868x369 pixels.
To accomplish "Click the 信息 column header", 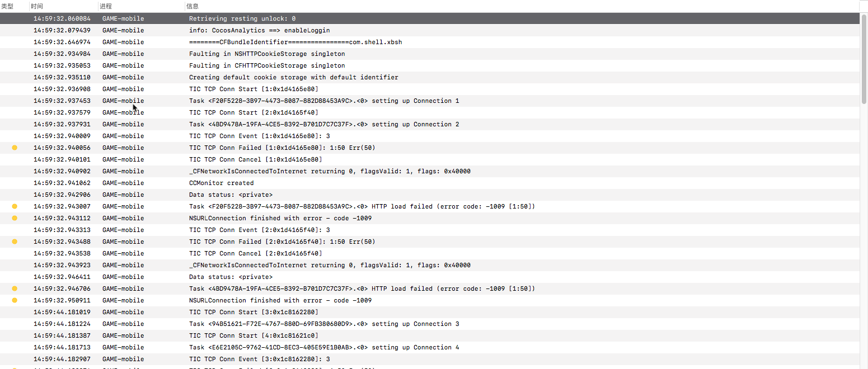I will 193,6.
